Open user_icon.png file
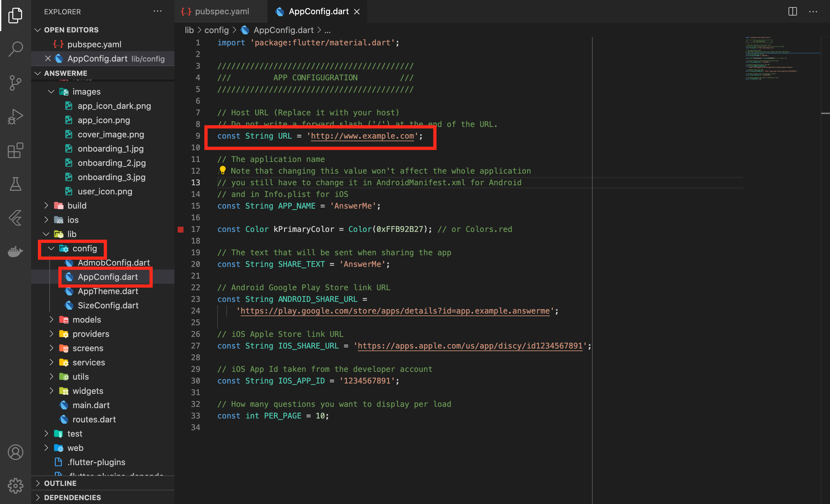The image size is (830, 504). (103, 191)
